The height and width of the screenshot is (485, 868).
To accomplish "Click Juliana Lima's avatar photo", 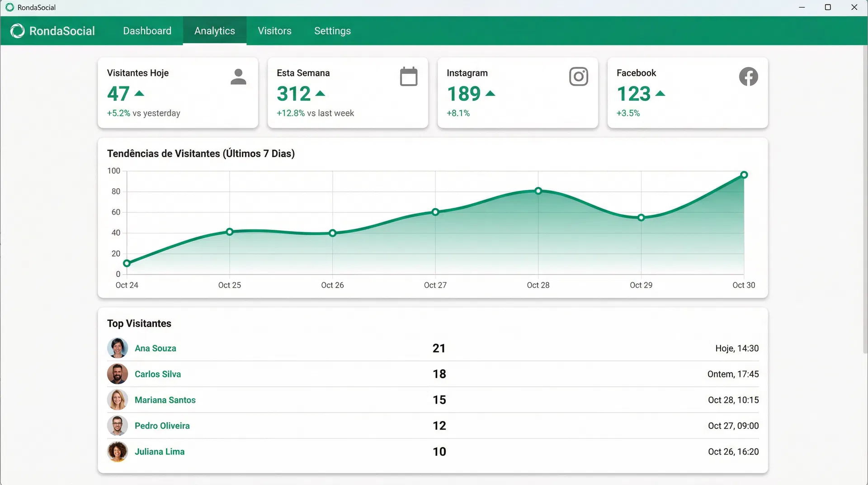I will pos(117,452).
